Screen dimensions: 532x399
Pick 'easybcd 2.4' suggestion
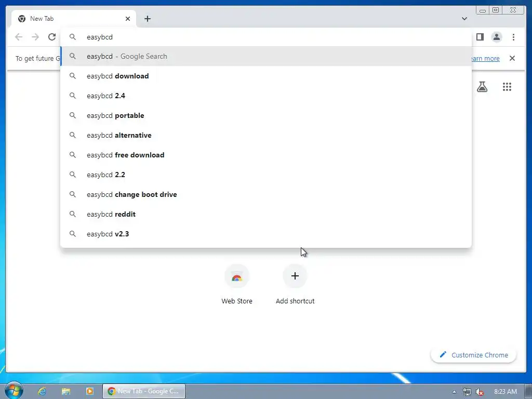(266, 96)
